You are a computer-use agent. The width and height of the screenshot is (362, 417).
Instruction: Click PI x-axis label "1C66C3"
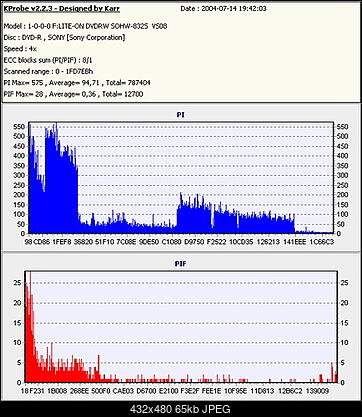322,242
